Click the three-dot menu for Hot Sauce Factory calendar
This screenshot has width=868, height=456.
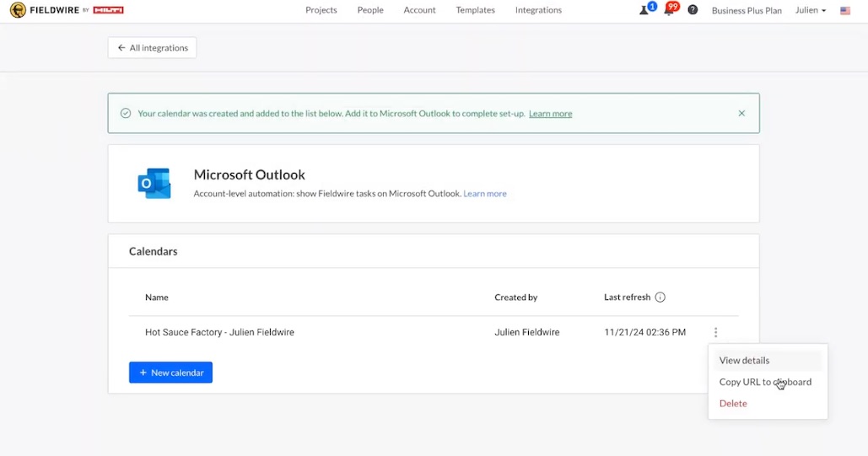pyautogui.click(x=715, y=333)
